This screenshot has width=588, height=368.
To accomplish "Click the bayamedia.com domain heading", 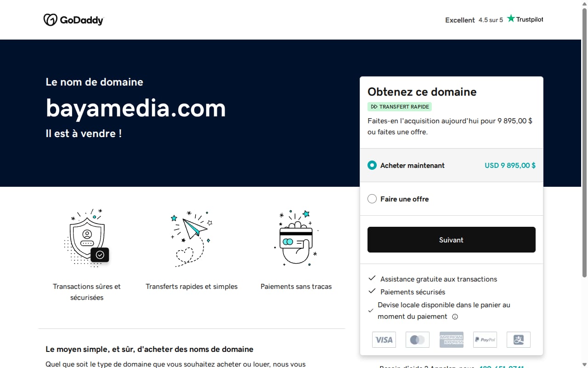I will (x=136, y=108).
